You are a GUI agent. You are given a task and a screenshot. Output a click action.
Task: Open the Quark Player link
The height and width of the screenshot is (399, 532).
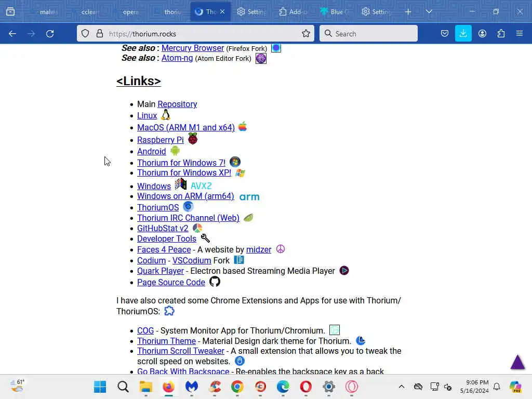coord(160,271)
